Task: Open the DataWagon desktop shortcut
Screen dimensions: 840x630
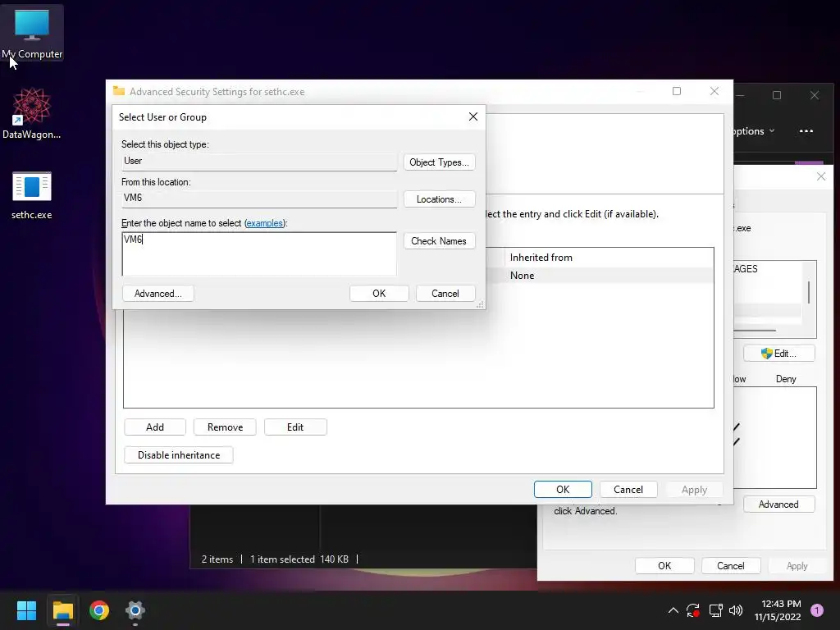Action: [32, 113]
